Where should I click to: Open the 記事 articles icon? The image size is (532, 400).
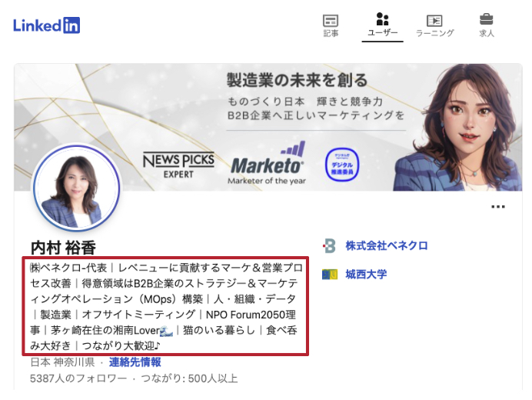click(331, 20)
